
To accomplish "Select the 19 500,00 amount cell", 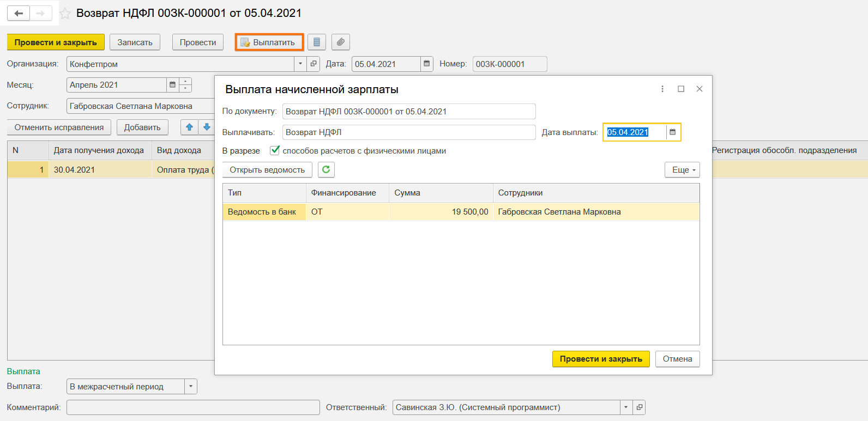I will pyautogui.click(x=441, y=212).
